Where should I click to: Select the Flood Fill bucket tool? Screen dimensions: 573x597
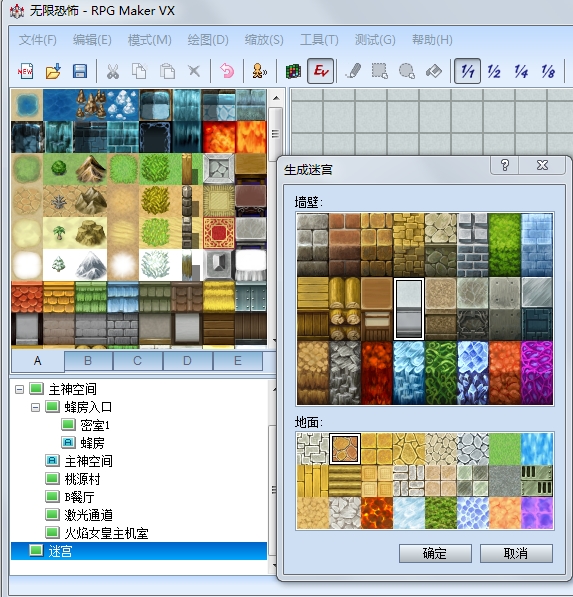pyautogui.click(x=434, y=71)
